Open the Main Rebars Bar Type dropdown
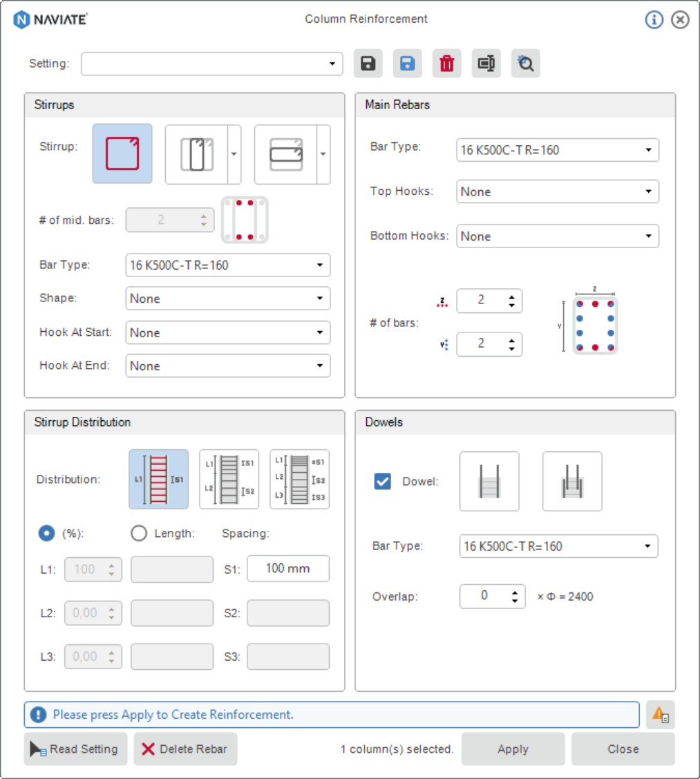 point(558,150)
